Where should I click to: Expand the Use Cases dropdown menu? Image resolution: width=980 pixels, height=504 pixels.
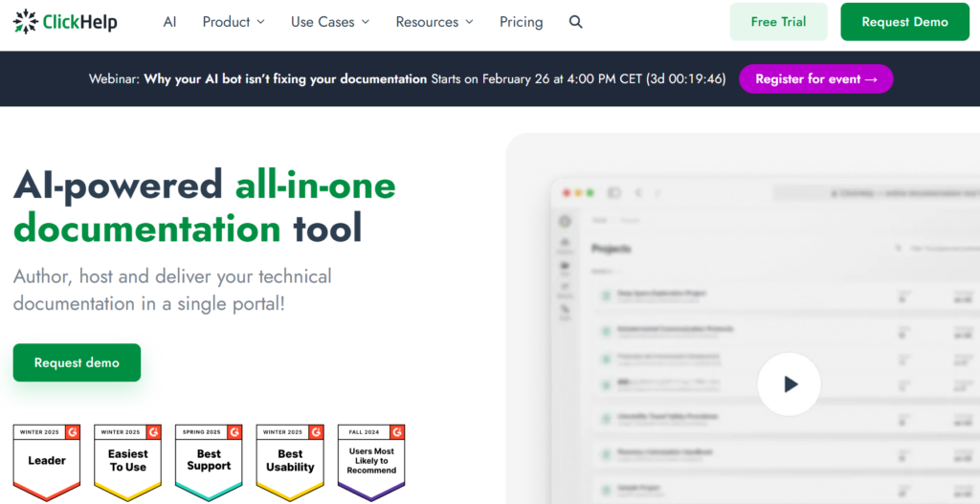330,22
